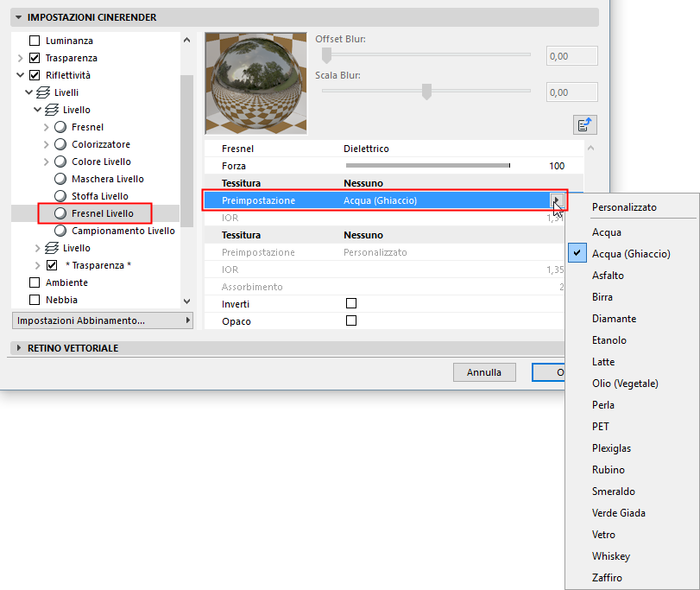700x590 pixels.
Task: Disable the Trasparenza channel checkbox
Action: pos(35,58)
